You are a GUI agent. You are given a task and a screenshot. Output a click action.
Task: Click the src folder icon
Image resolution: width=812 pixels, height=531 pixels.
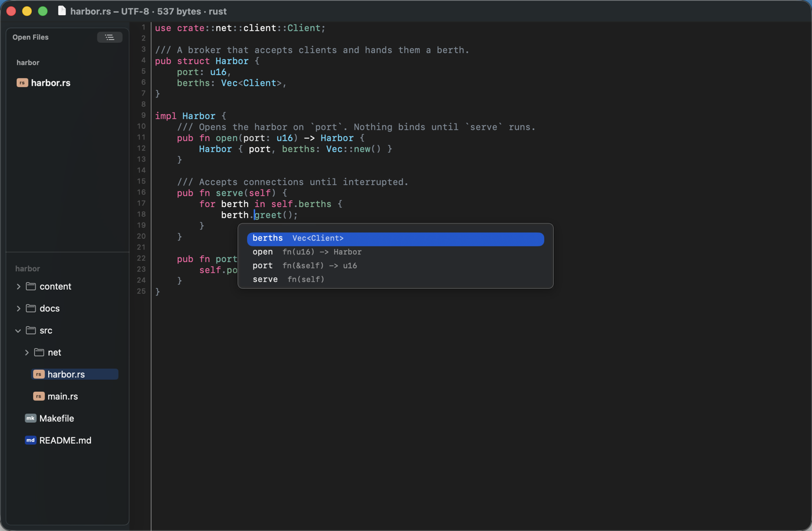(x=31, y=330)
